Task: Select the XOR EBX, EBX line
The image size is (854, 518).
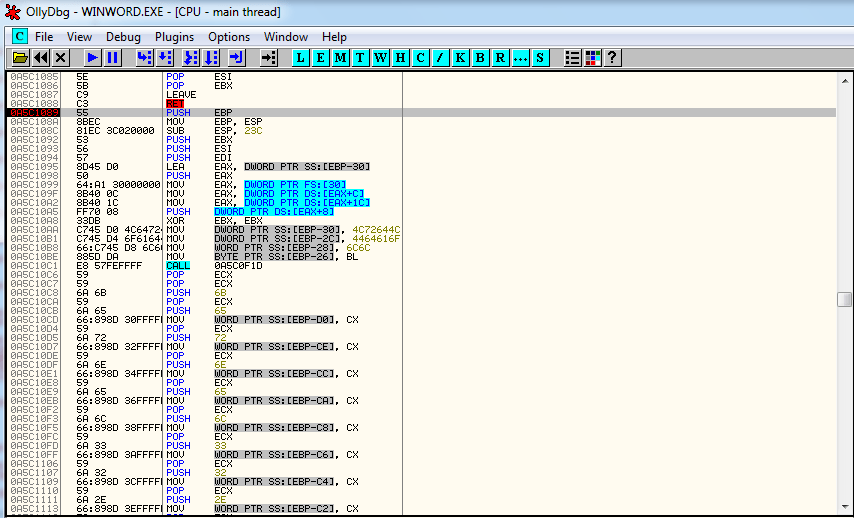Action: pos(423,221)
